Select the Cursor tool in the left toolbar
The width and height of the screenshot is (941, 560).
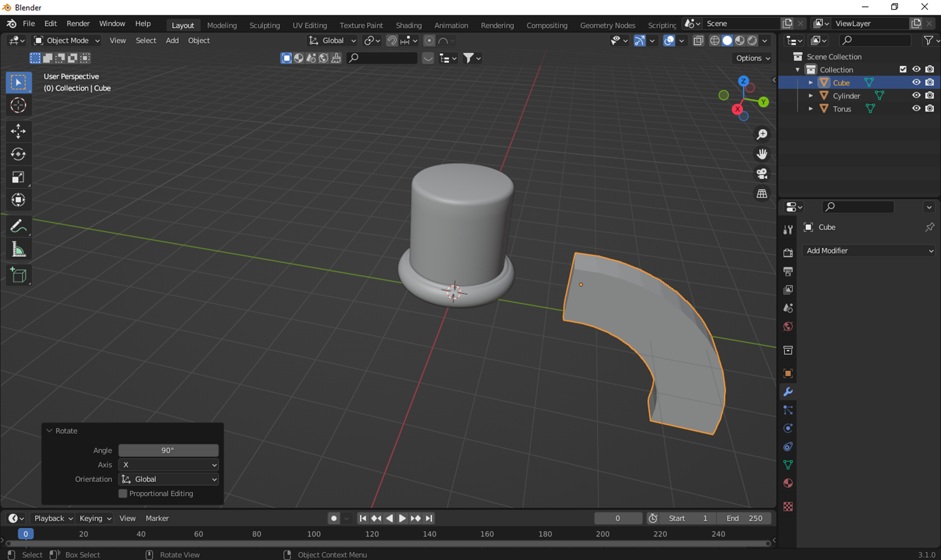18,106
